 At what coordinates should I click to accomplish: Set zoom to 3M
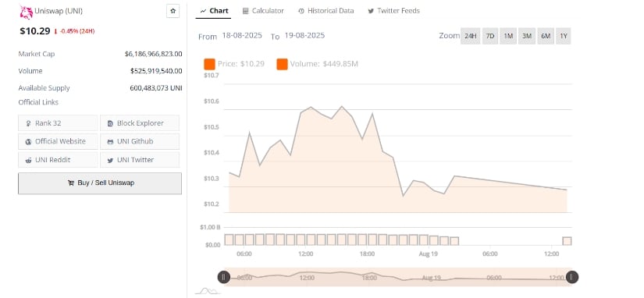coord(527,36)
